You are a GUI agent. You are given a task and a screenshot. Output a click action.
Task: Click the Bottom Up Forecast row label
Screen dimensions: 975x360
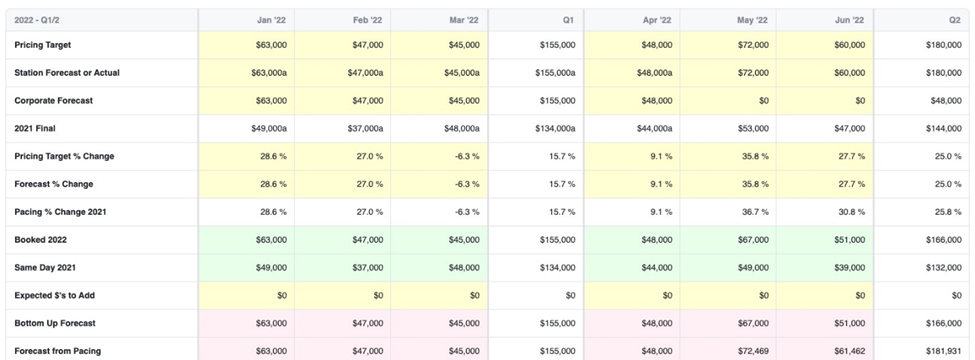[x=55, y=323]
